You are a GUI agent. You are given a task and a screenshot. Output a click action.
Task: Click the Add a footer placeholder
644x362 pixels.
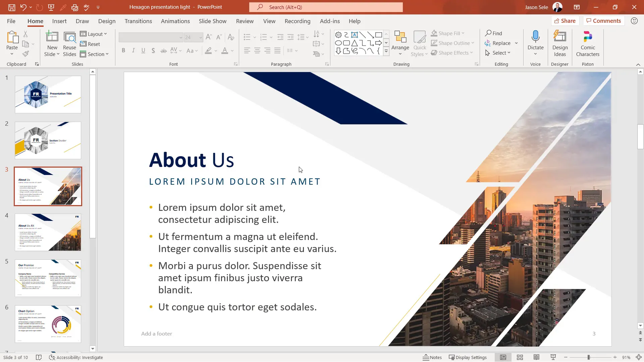(157, 334)
